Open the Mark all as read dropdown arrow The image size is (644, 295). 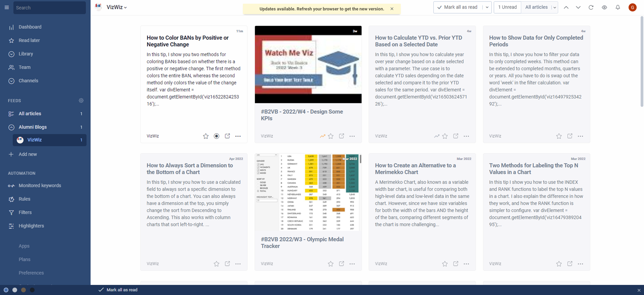(x=487, y=7)
